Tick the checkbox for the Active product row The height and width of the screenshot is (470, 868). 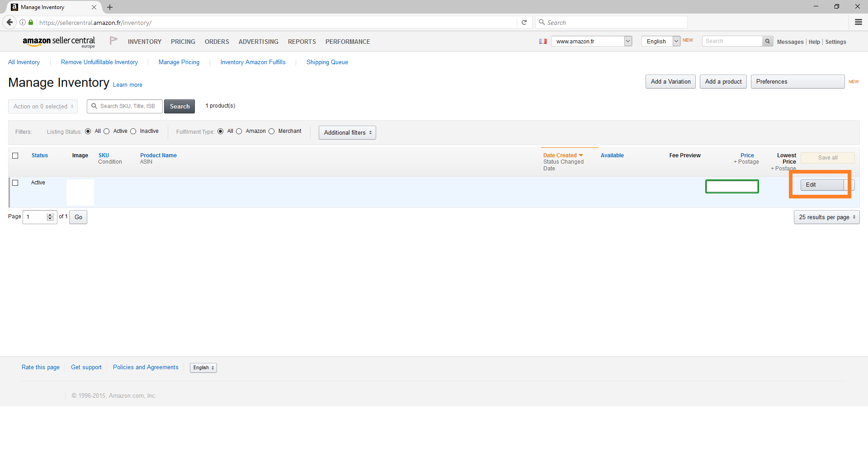[15, 183]
